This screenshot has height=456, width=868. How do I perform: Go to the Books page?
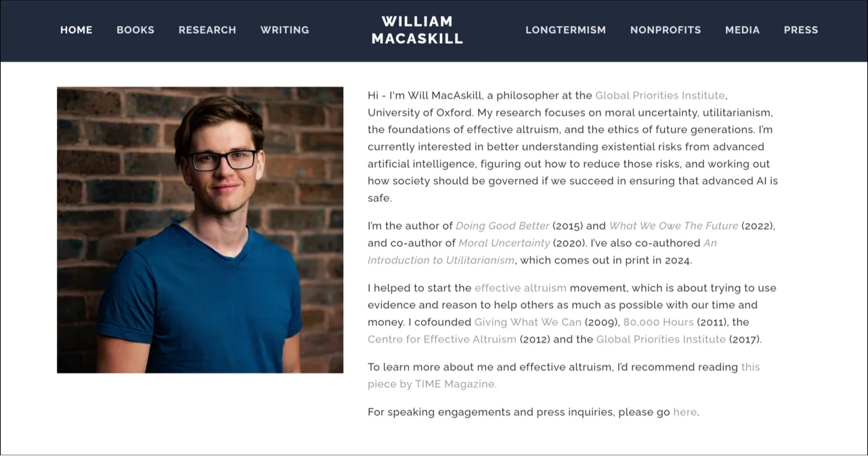click(x=135, y=30)
